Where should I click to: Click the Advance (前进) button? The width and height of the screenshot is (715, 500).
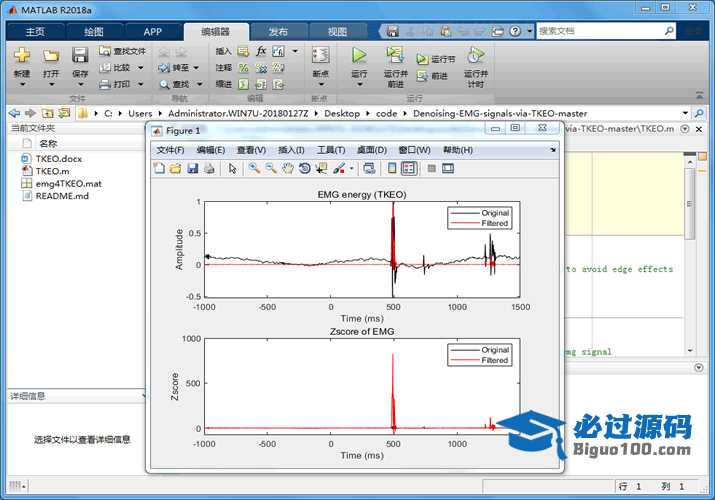coord(432,76)
